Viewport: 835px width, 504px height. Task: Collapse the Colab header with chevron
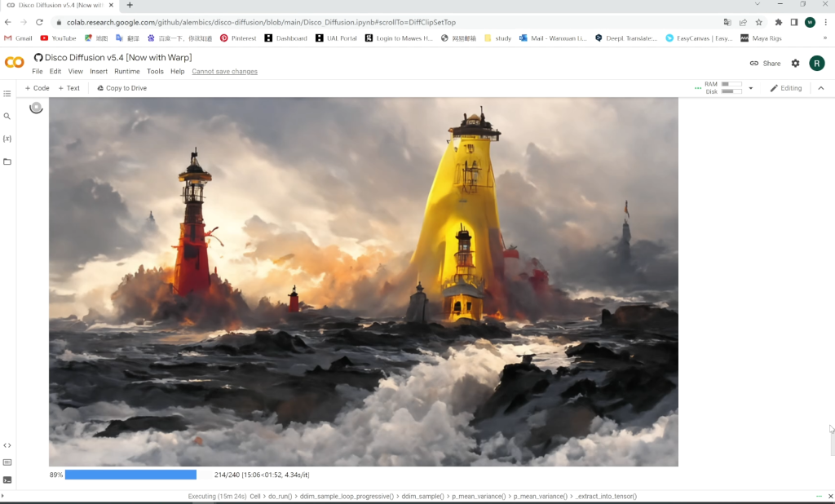point(820,88)
